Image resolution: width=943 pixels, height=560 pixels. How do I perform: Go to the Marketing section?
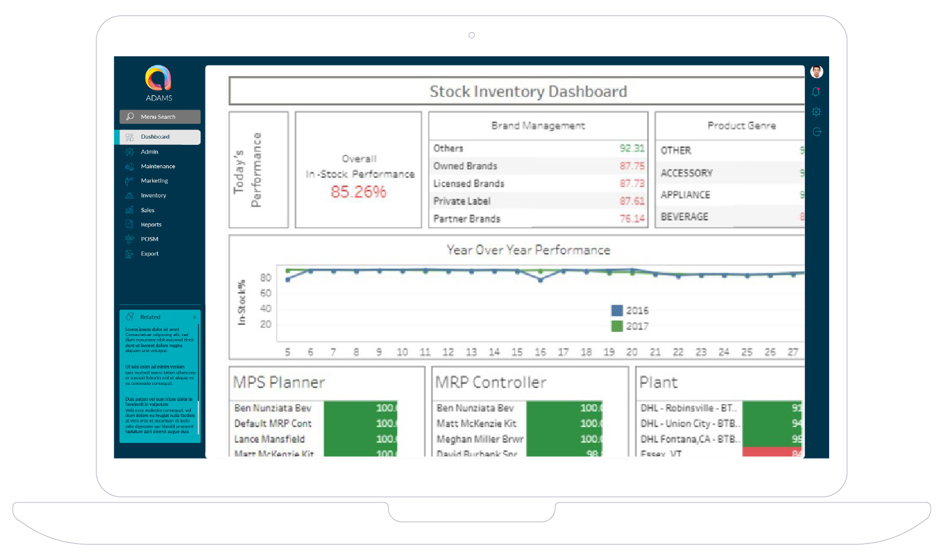point(154,181)
